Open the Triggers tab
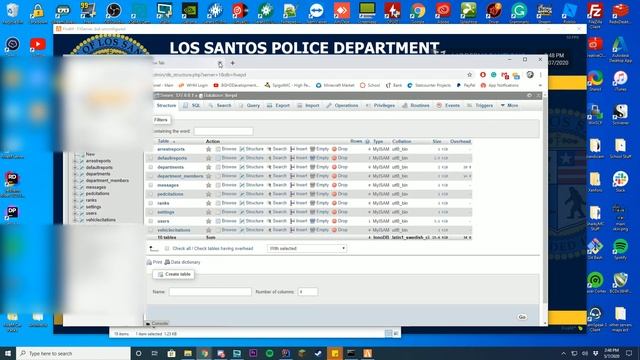640x360 pixels. (480, 106)
